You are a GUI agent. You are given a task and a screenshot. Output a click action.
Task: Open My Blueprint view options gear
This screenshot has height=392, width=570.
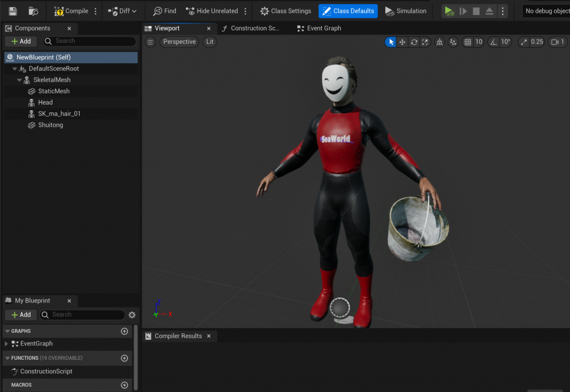pyautogui.click(x=132, y=315)
